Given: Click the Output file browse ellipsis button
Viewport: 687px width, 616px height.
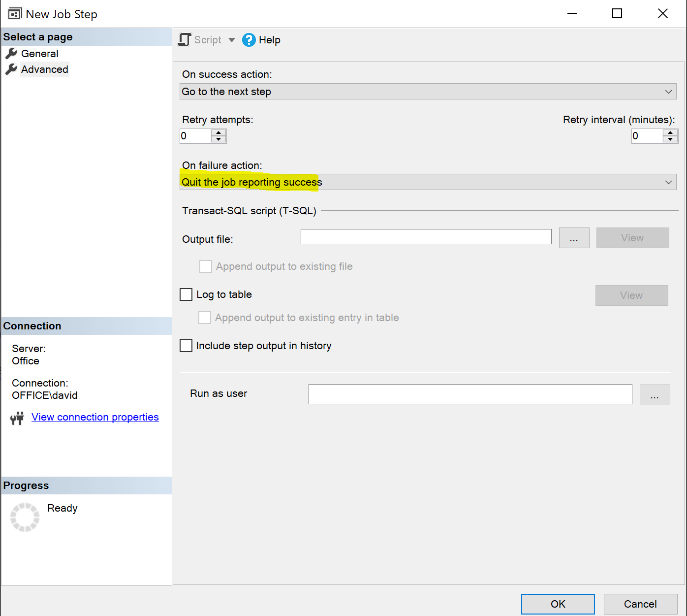Looking at the screenshot, I should pos(574,238).
